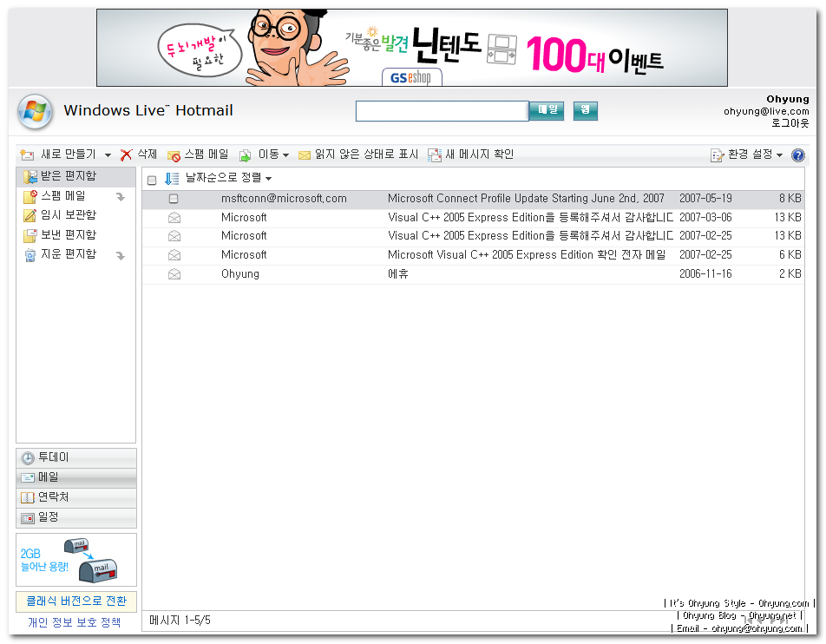Open the 개인 정보 보호 정책 link
Image resolution: width=826 pixels, height=644 pixels.
click(x=75, y=623)
